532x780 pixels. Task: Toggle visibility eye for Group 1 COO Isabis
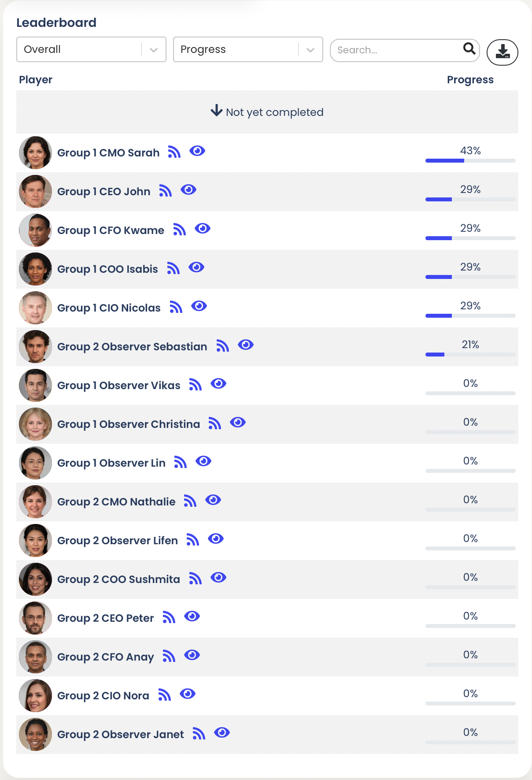(x=196, y=267)
